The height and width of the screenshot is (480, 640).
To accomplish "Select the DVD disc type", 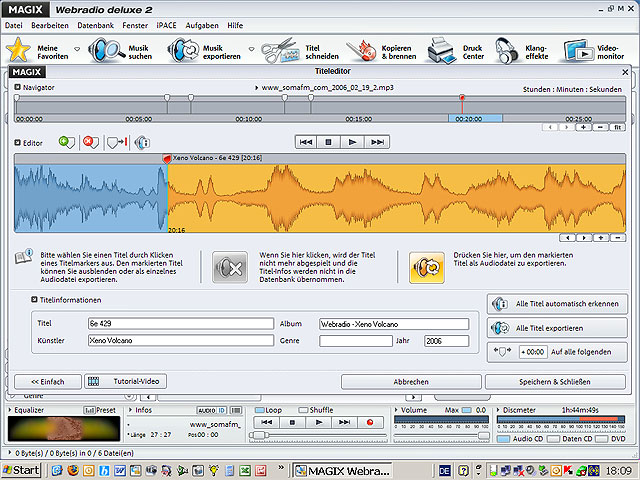I will (602, 439).
